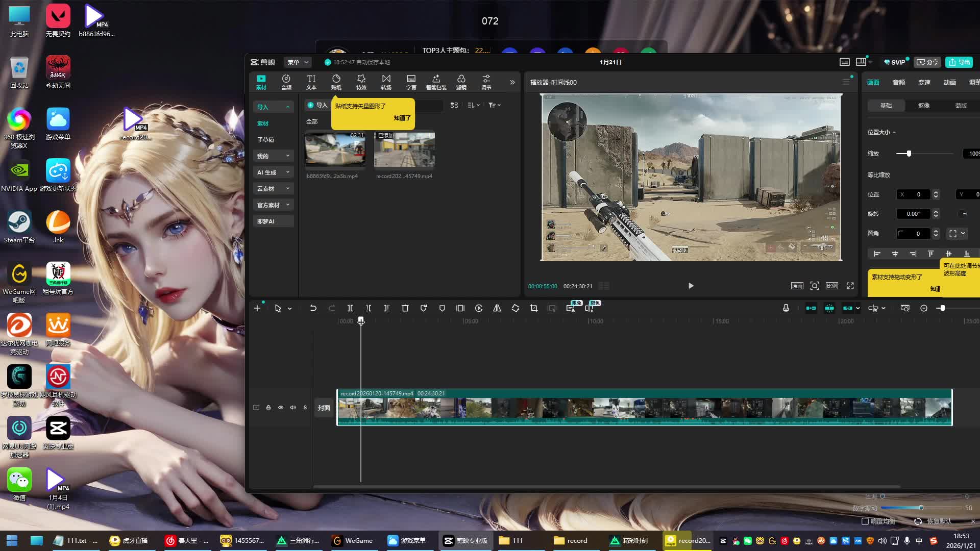This screenshot has height=551, width=980.
Task: Dismiss the sticker tooltip with 知道了
Action: [402, 118]
